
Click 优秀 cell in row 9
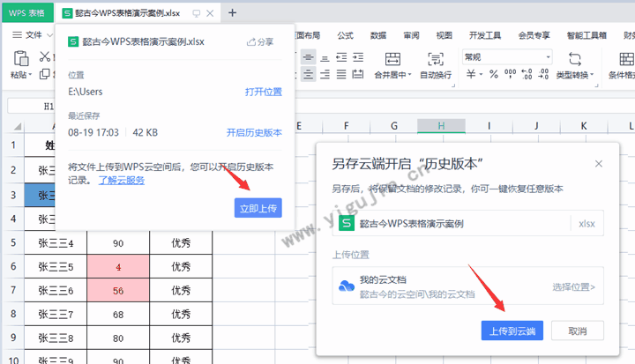[x=181, y=338]
